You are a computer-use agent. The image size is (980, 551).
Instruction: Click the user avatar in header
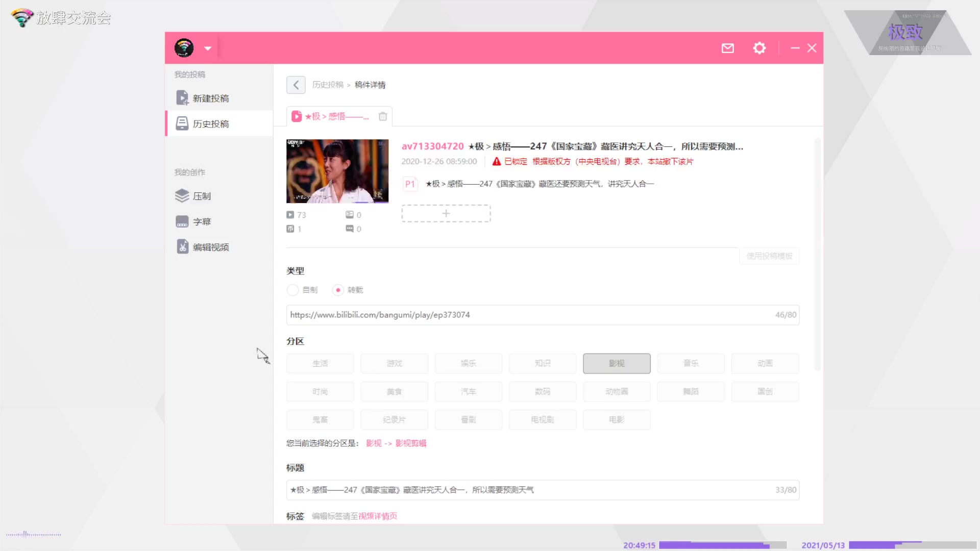coord(184,48)
